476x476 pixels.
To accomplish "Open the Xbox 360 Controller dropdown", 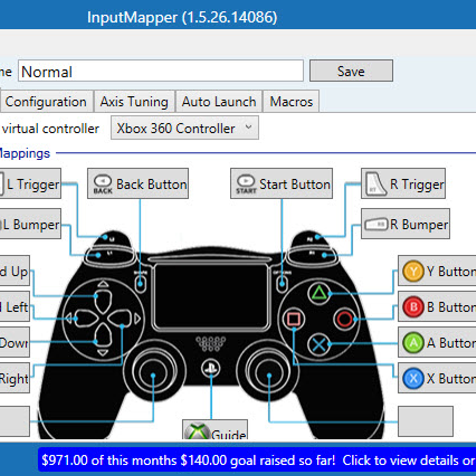I will 185,128.
